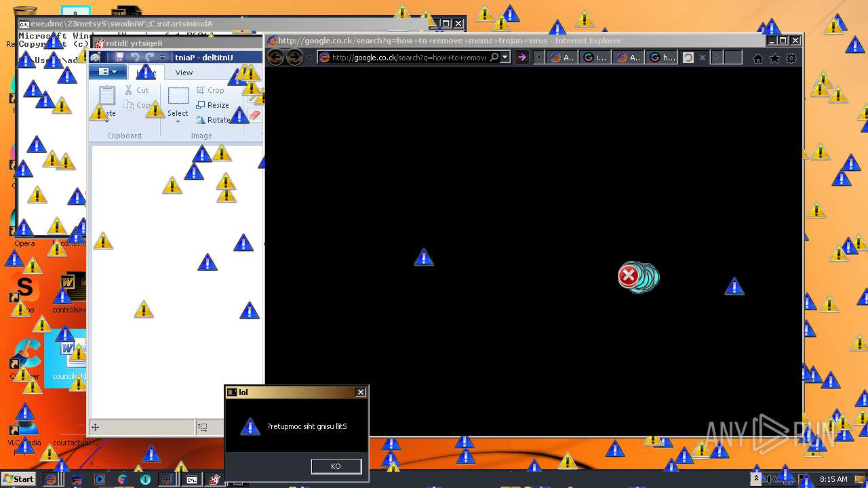This screenshot has height=488, width=868.
Task: Open the cmd taskbar button
Action: click(192, 479)
